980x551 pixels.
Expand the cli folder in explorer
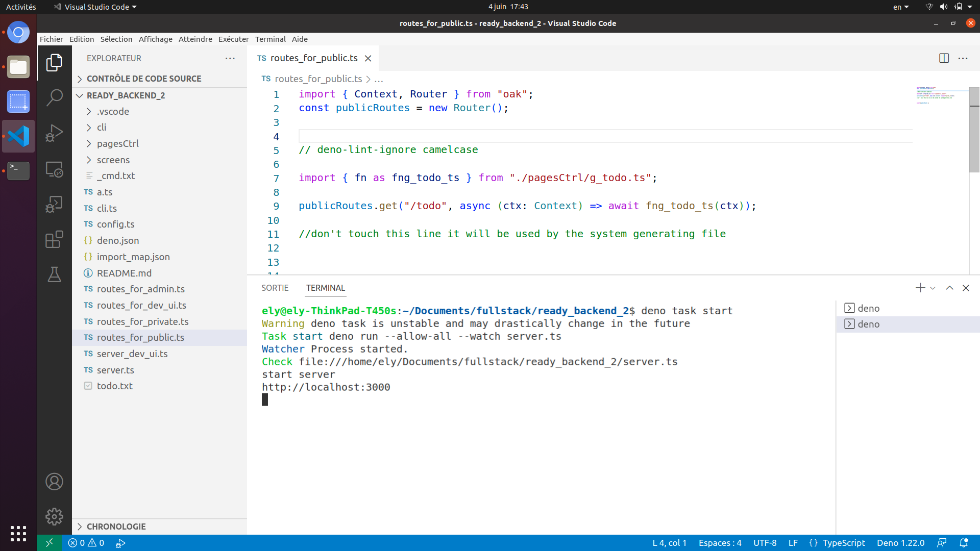(102, 127)
